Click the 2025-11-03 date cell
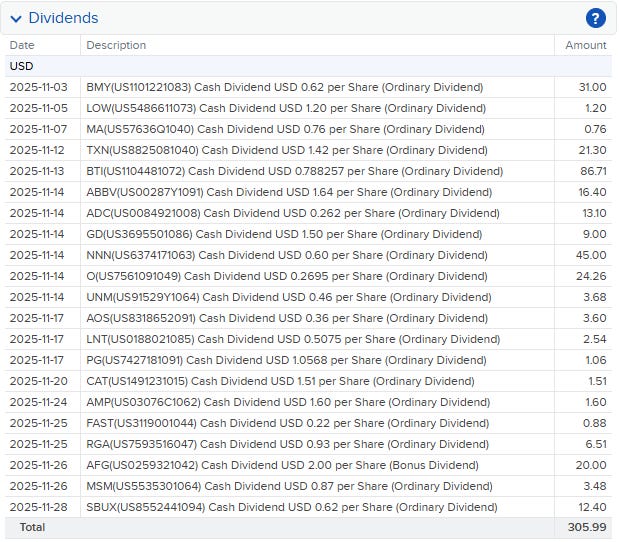This screenshot has width=619, height=542. point(39,87)
